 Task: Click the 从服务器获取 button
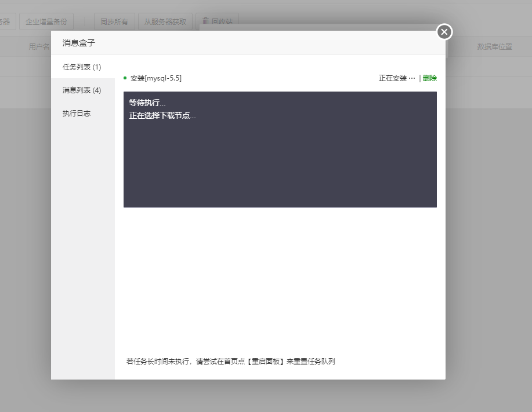coord(165,21)
